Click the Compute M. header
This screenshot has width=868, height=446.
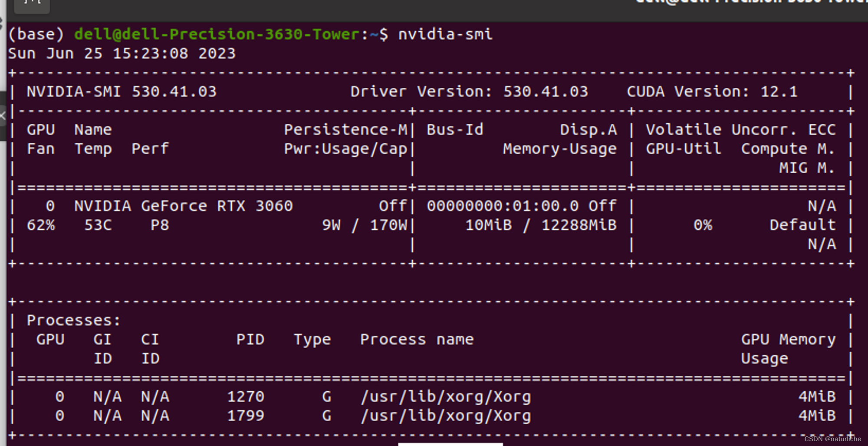click(x=788, y=149)
